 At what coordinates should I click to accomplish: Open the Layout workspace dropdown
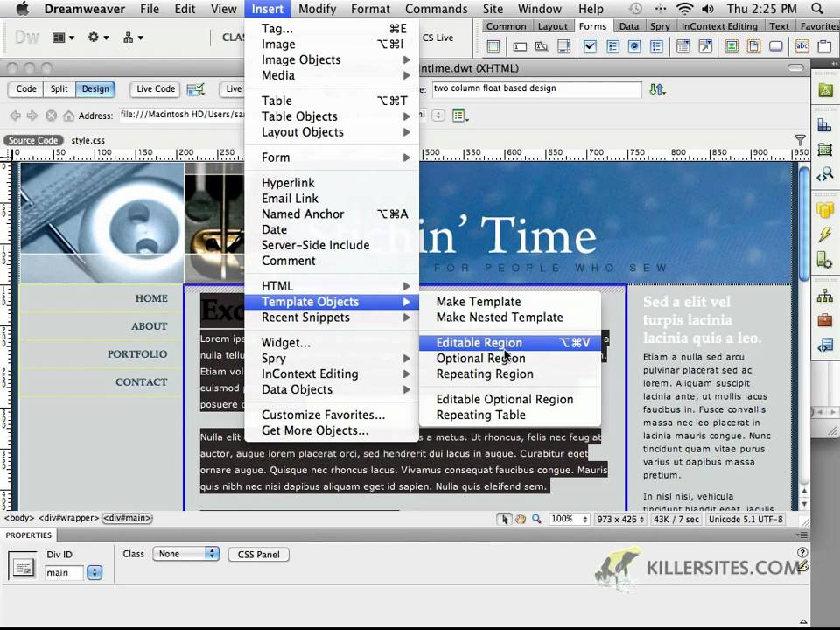(x=63, y=38)
